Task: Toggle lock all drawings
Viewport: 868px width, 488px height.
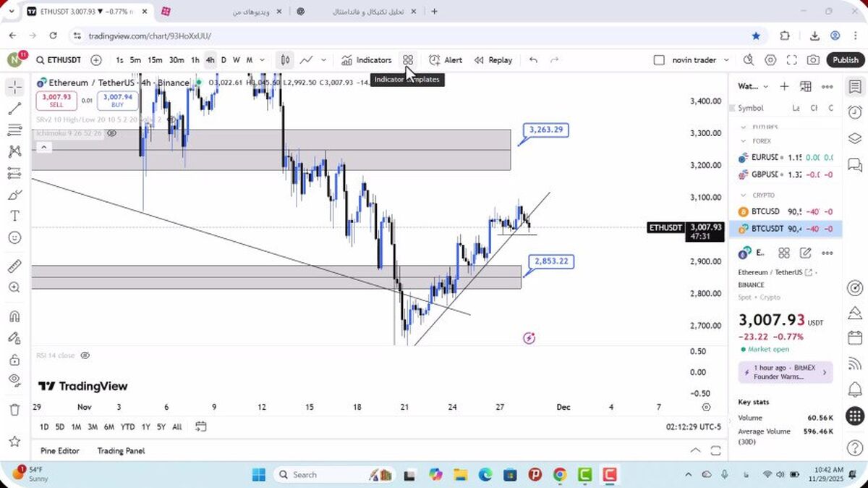Action: [x=14, y=359]
